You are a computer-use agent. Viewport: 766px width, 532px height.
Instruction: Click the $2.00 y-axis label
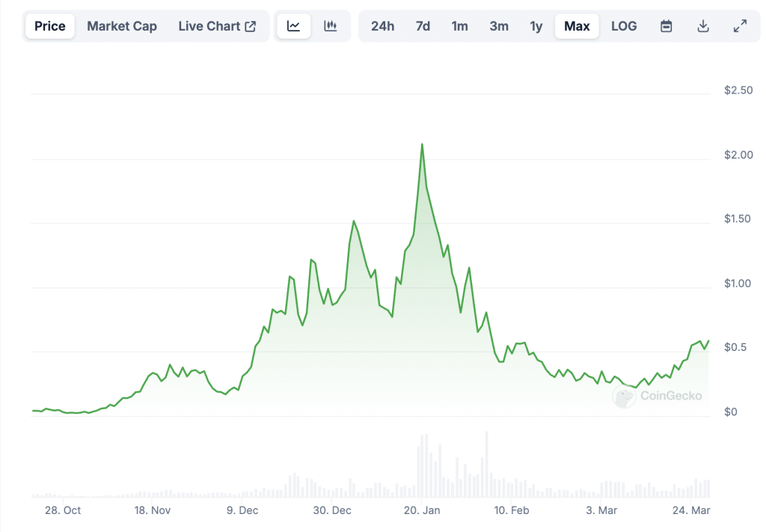pyautogui.click(x=738, y=155)
